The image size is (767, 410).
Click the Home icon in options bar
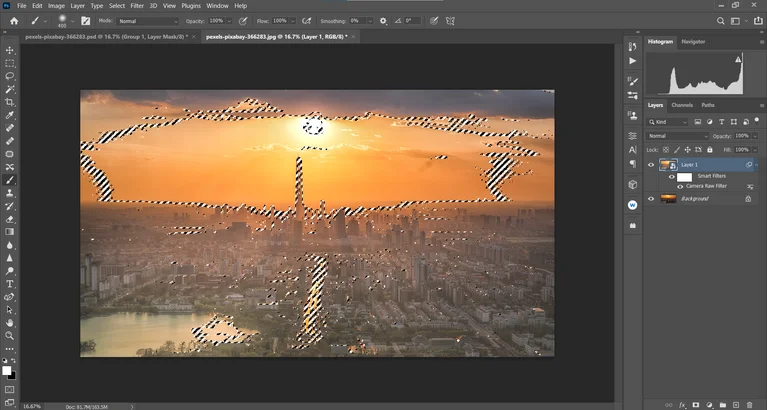(x=14, y=20)
